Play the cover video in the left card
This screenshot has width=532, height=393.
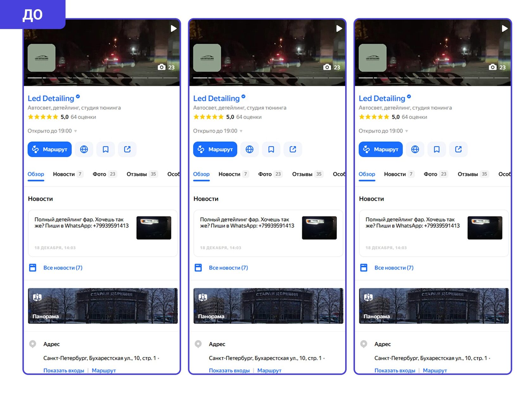[173, 29]
